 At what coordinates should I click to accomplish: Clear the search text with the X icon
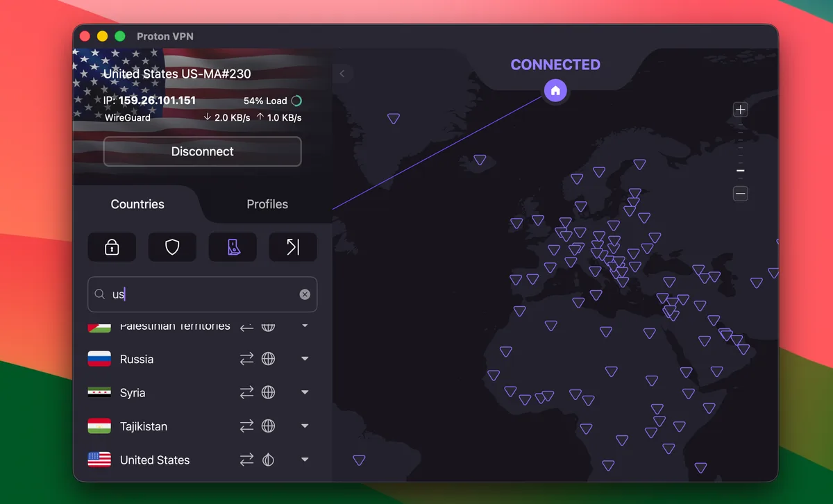coord(305,294)
